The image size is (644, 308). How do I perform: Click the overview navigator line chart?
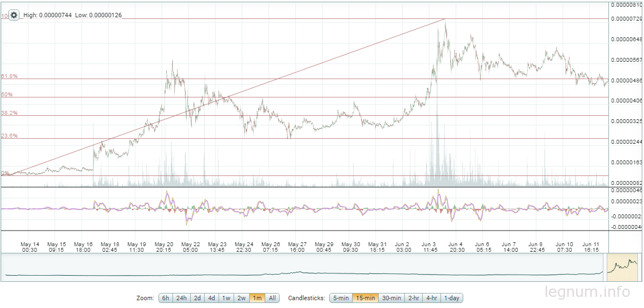pos(304,268)
